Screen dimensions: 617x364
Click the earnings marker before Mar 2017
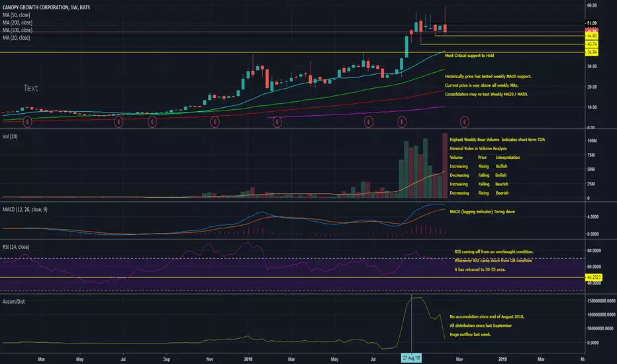pyautogui.click(x=28, y=122)
